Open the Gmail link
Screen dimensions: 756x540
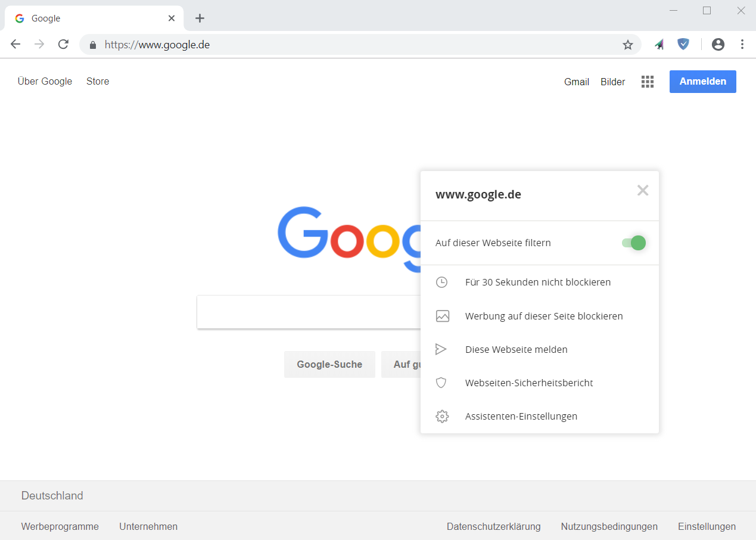coord(577,82)
